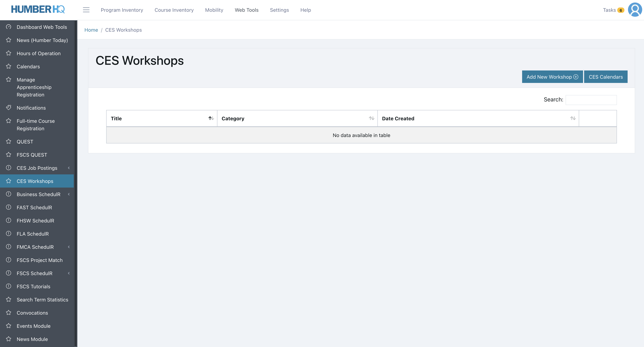Viewport: 644px width, 347px height.
Task: Click circle icon beside Business SchedulR
Action: pyautogui.click(x=9, y=194)
